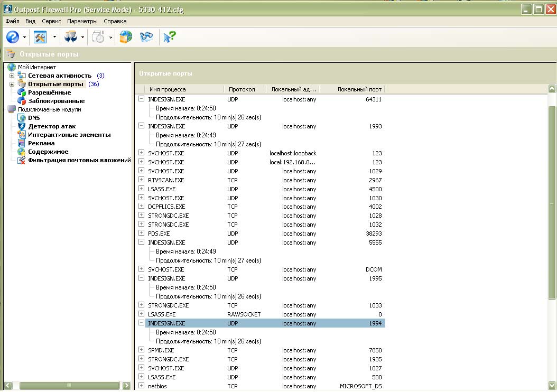Click the Outpost title bar app icon
Image resolution: width=557 pixels, height=392 pixels.
(x=7, y=9)
